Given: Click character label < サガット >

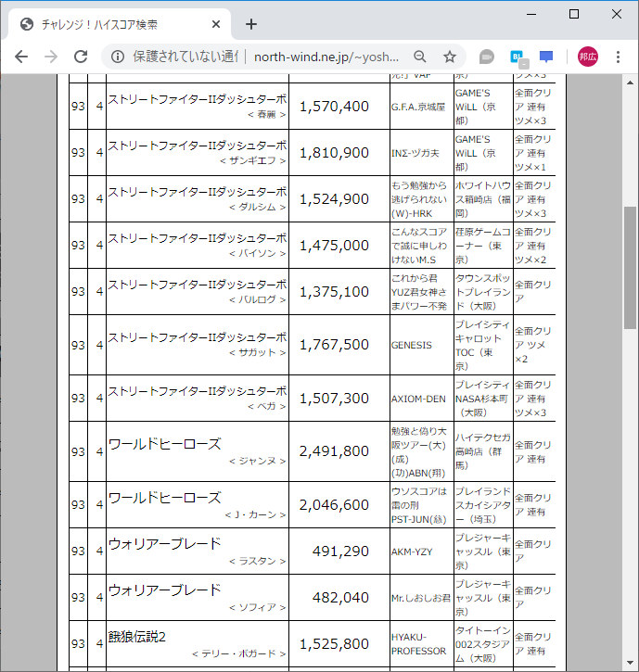Looking at the screenshot, I should point(257,353).
